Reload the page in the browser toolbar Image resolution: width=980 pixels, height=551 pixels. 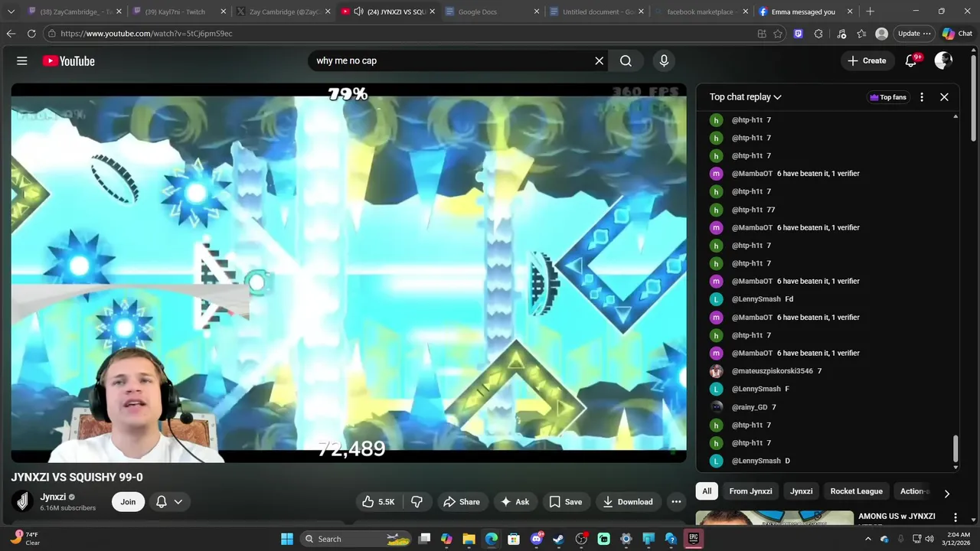[31, 34]
